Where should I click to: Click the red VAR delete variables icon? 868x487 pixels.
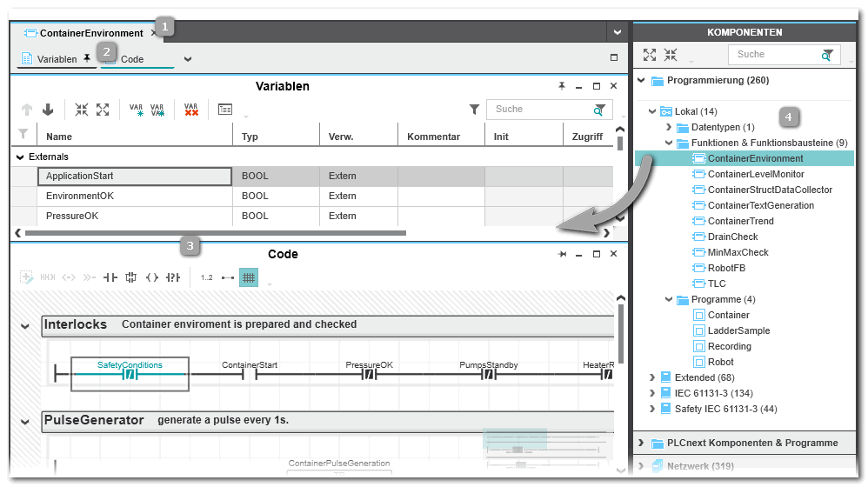coord(190,110)
